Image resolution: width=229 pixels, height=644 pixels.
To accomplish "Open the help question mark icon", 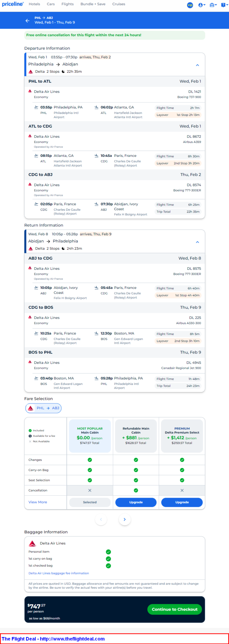I will point(224,5).
